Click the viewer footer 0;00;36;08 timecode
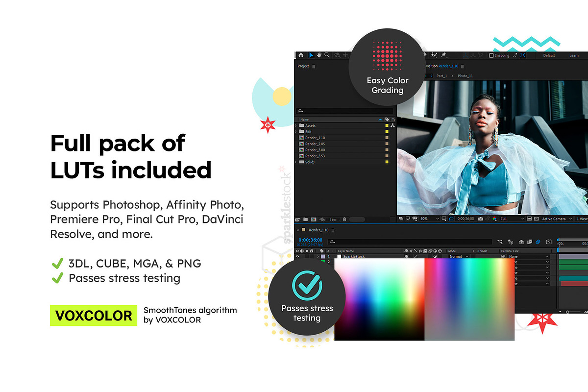588x392 pixels. click(465, 219)
